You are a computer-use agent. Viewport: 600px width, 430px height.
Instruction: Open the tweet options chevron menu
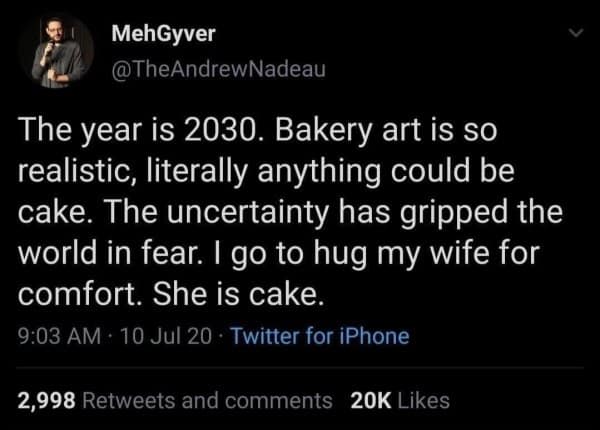(x=573, y=37)
